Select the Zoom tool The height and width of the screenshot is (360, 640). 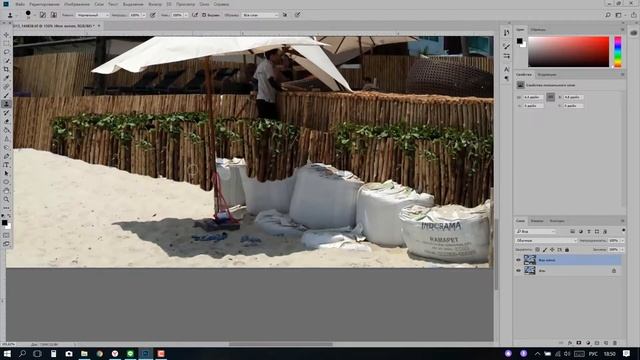click(x=6, y=199)
